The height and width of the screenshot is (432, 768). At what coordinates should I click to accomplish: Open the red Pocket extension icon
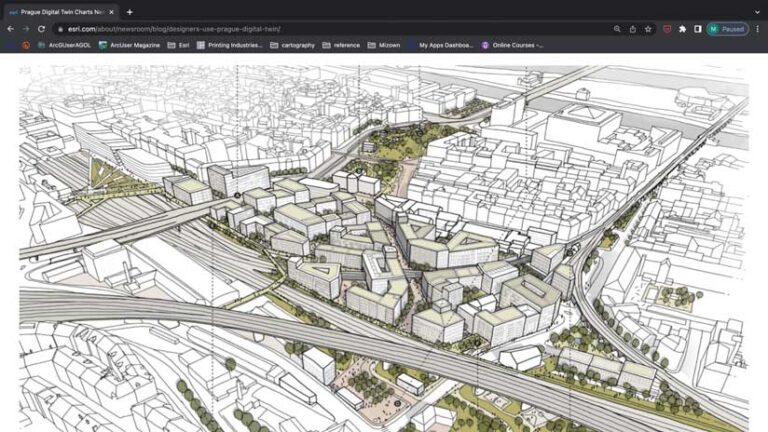(x=667, y=29)
